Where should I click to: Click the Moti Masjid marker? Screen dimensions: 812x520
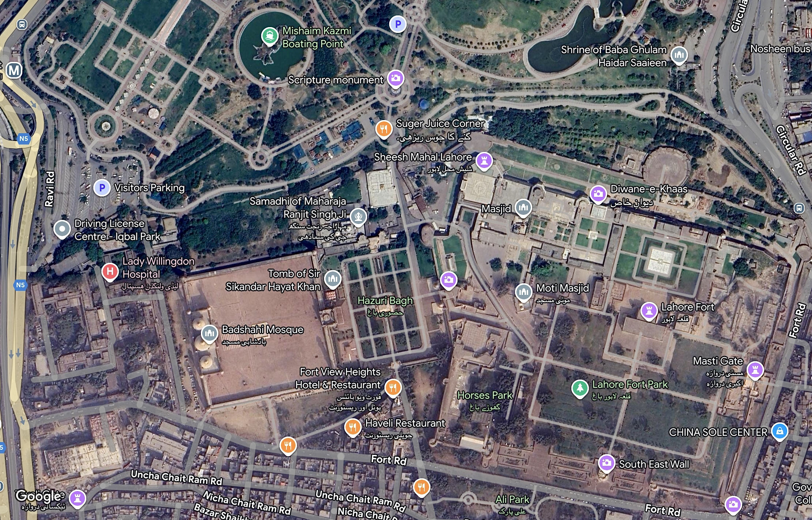click(524, 292)
